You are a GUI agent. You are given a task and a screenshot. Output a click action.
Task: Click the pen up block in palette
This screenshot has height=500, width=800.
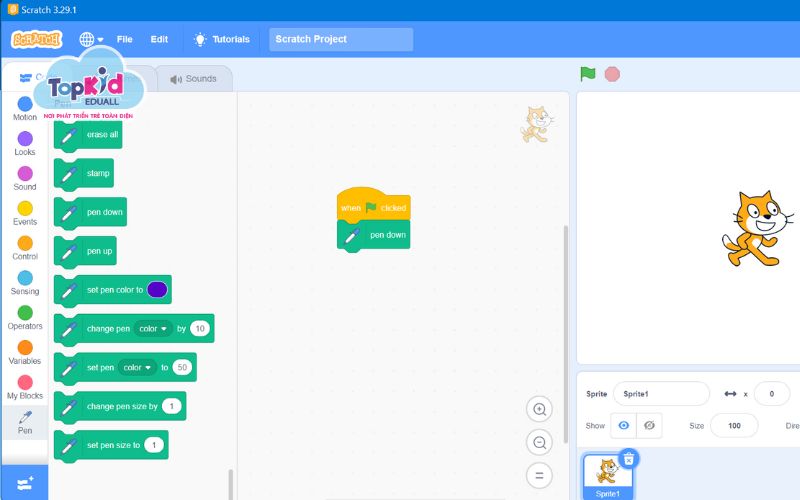(x=85, y=251)
